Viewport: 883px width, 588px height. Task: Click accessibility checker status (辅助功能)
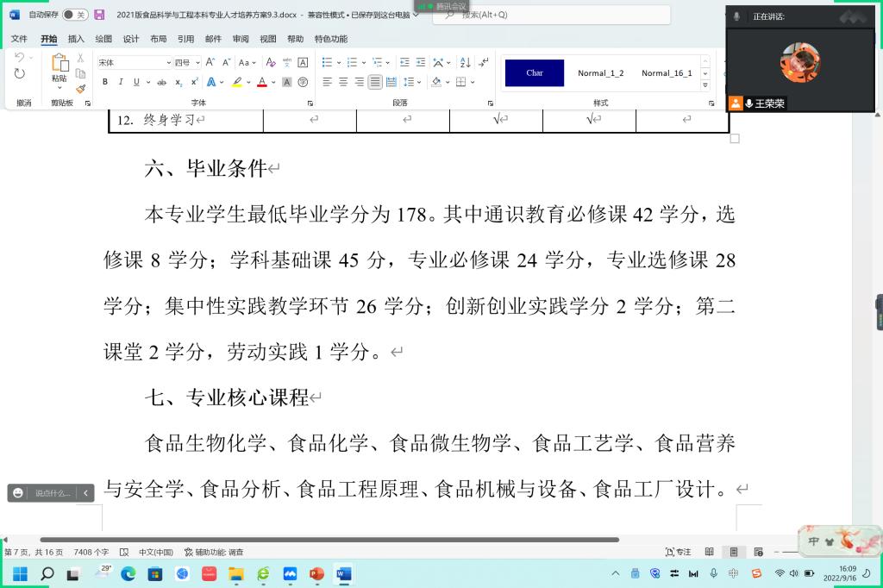pos(214,552)
